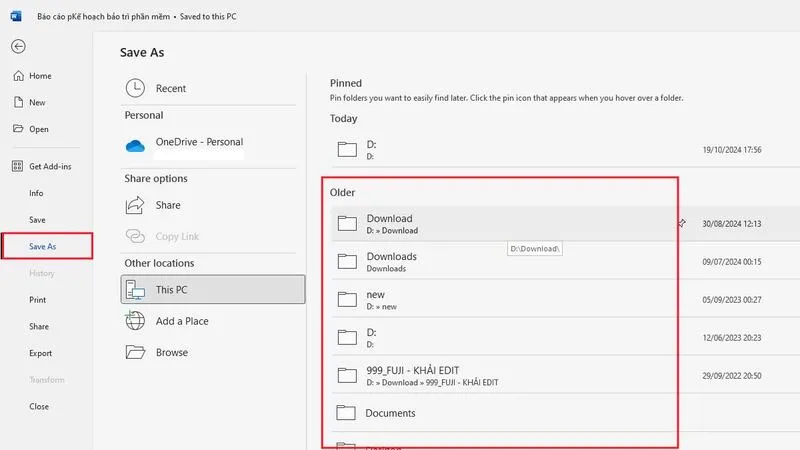Viewport: 800px width, 450px height.
Task: Click folder icon beside Documents entry
Action: coord(345,412)
